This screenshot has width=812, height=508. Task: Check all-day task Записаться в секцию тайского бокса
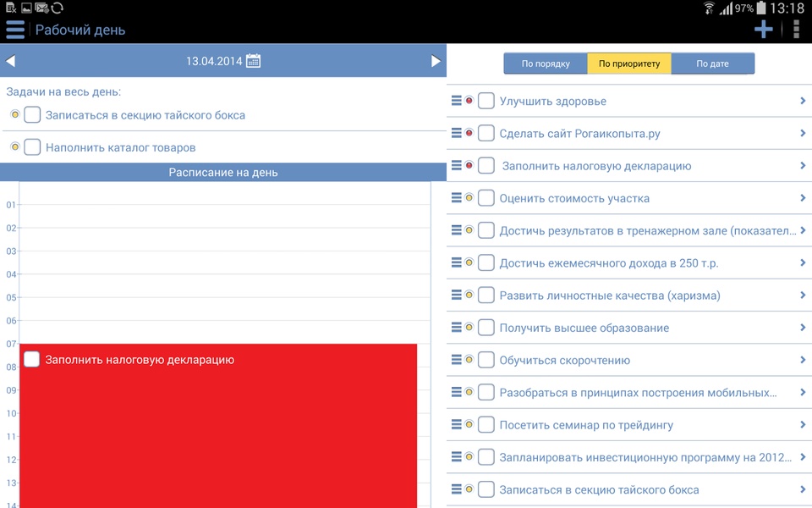32,114
